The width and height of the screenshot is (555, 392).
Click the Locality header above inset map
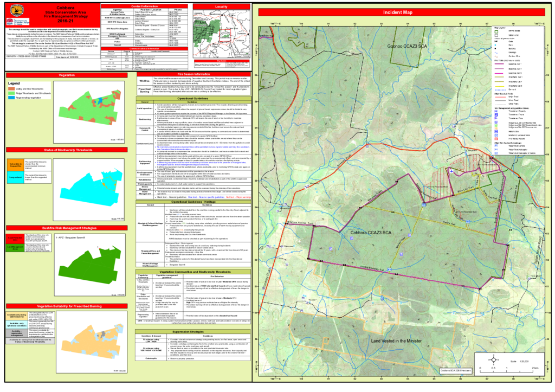click(222, 7)
